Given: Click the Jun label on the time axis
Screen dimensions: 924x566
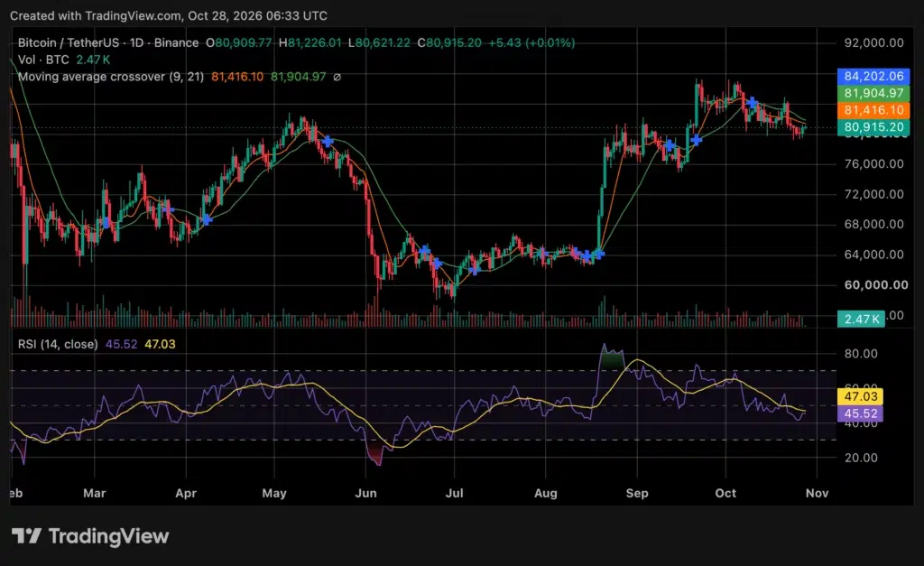Looking at the screenshot, I should 366,493.
